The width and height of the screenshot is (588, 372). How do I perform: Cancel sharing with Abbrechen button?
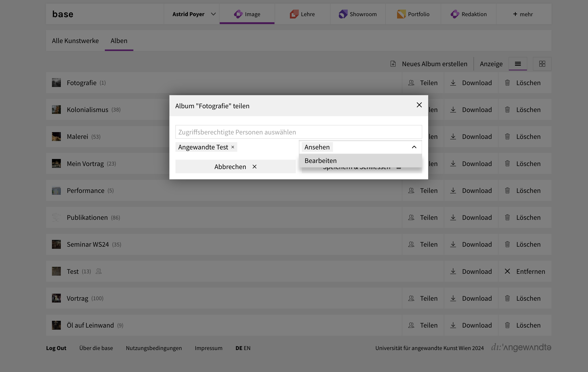(x=235, y=167)
